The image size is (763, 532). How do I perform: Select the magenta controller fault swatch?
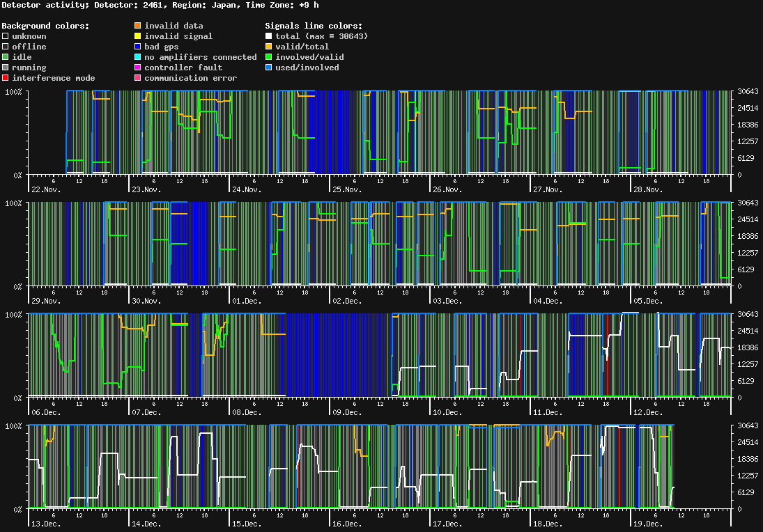pyautogui.click(x=138, y=68)
